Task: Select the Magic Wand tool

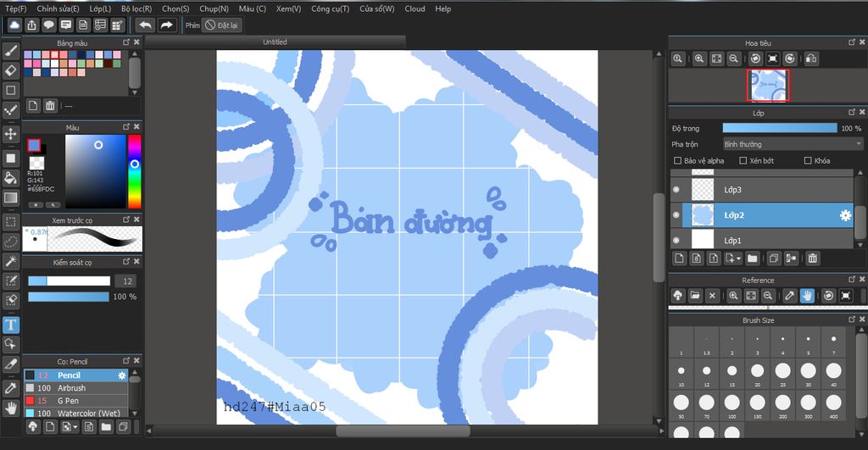Action: [10, 261]
